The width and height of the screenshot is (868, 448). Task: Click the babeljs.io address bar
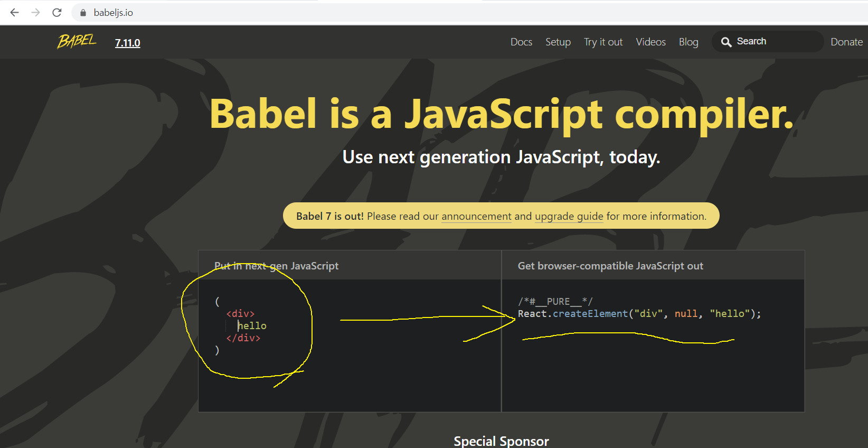pos(470,13)
